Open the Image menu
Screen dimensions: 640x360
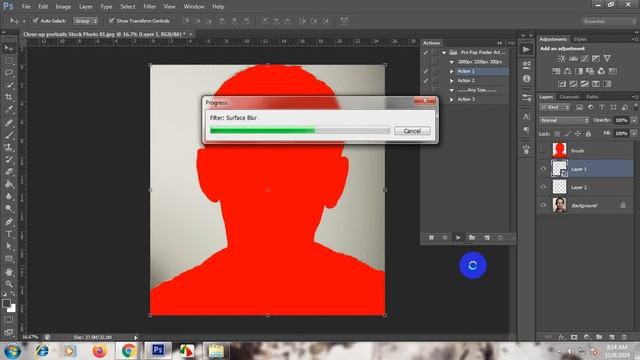(63, 7)
